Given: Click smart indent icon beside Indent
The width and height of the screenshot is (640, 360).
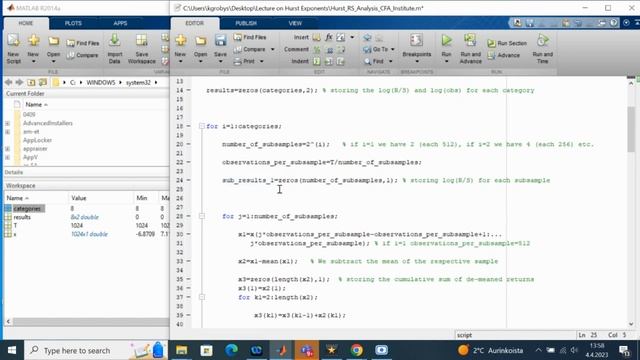Looking at the screenshot, I should (x=316, y=62).
